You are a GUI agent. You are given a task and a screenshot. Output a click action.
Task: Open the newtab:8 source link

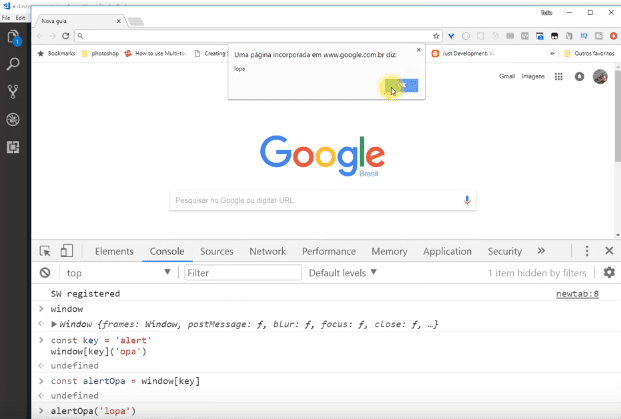577,294
